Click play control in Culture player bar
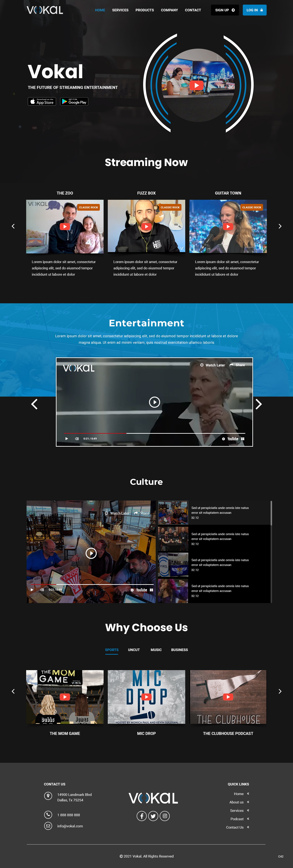The image size is (293, 868). (32, 590)
